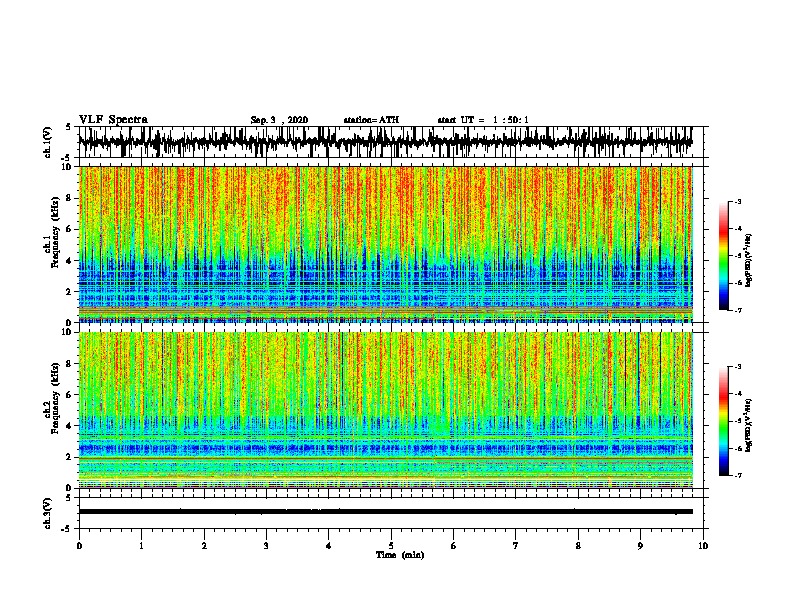Click the "5" tick on ch.3(V) axis
Viewport: 792px width, 612px height.
[68, 498]
